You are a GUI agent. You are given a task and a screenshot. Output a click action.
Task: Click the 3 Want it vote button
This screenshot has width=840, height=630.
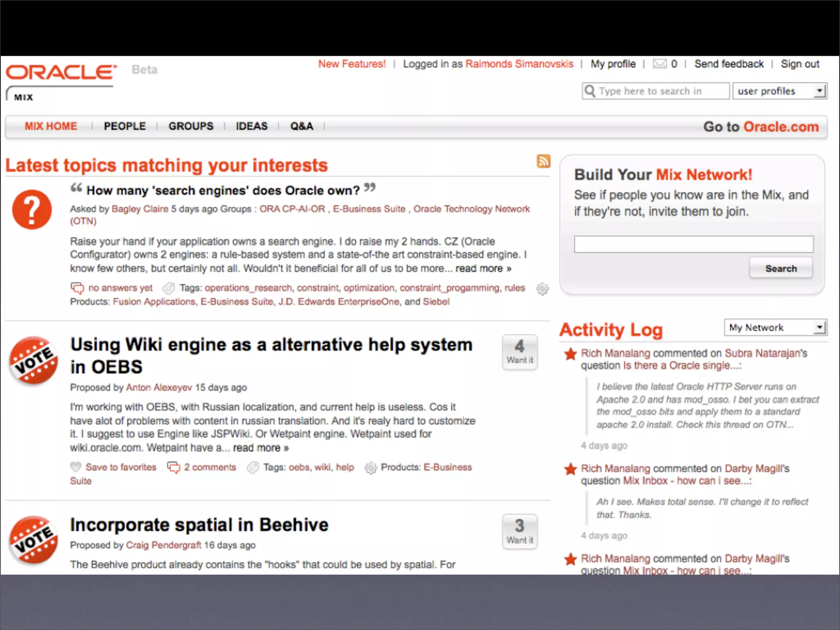tap(520, 531)
